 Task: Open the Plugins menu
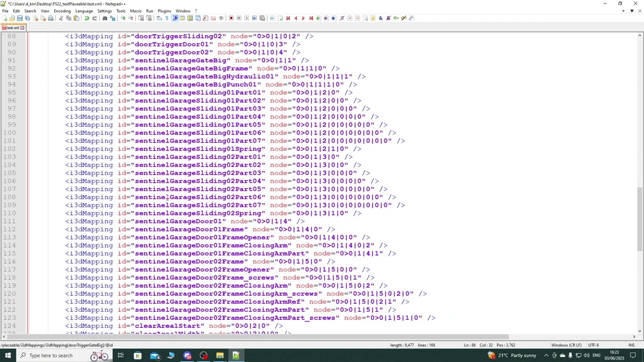click(165, 11)
